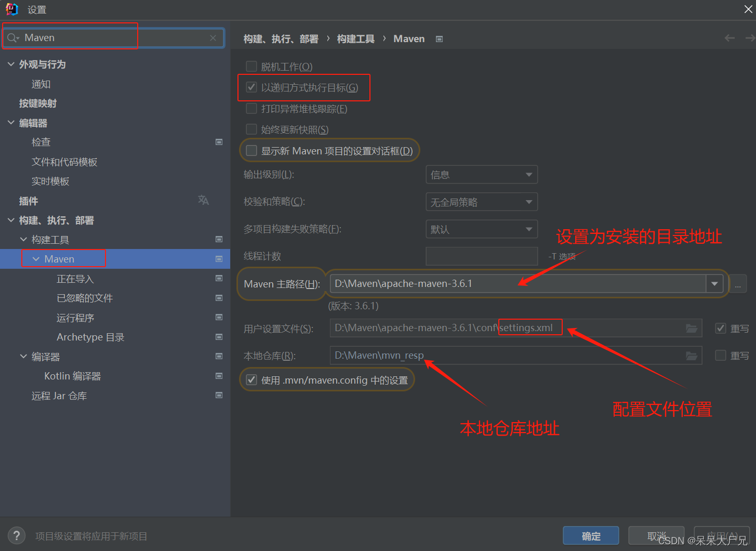
Task: Collapse the 构建、执行、部署 tree section
Action: tap(11, 220)
